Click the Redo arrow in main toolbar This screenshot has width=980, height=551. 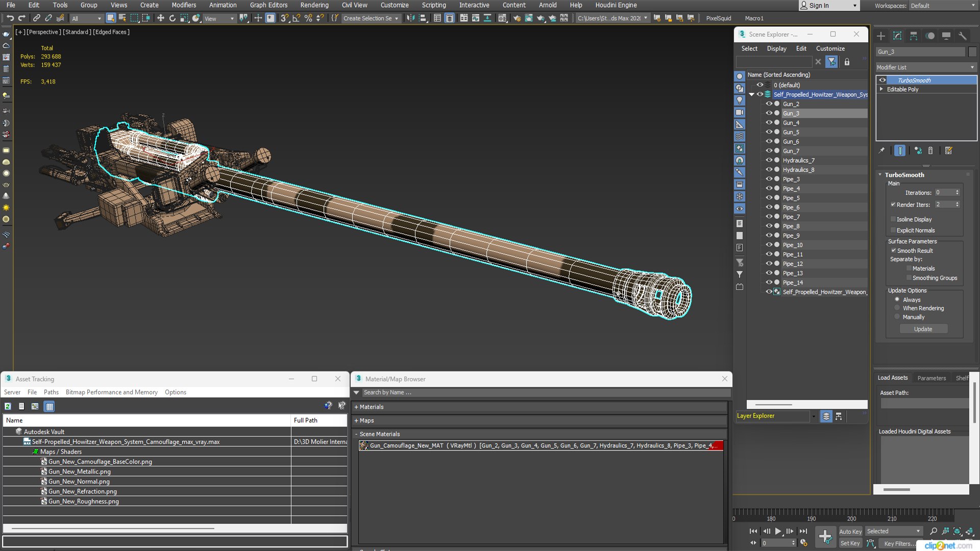22,18
